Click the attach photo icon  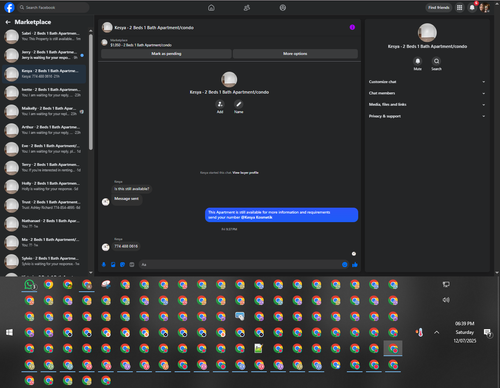tap(113, 265)
